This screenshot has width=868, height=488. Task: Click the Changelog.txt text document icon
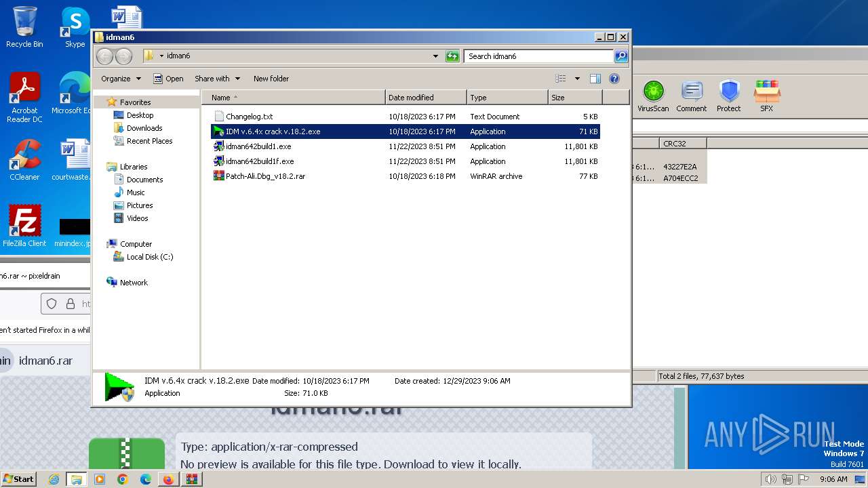(218, 117)
